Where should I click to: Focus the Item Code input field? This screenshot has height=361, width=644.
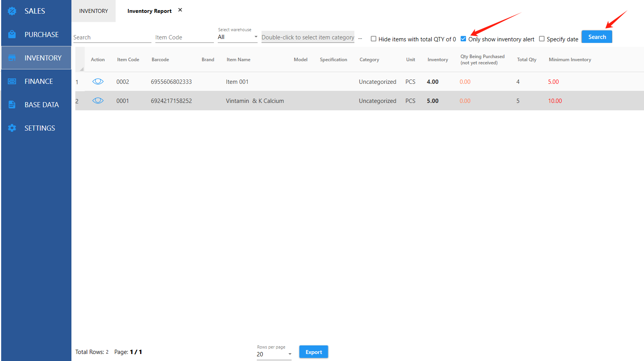[184, 37]
